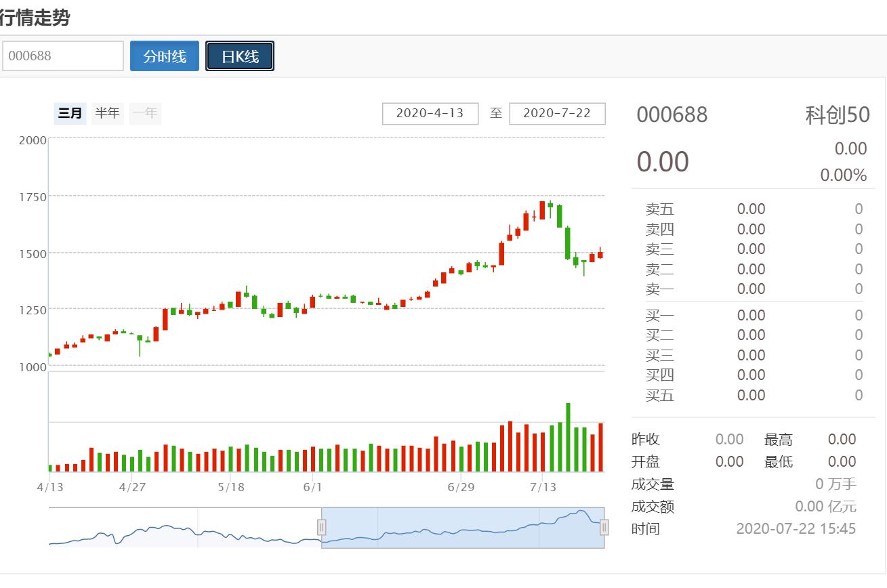
Task: Select the 卖一 ask row
Action: click(x=752, y=289)
